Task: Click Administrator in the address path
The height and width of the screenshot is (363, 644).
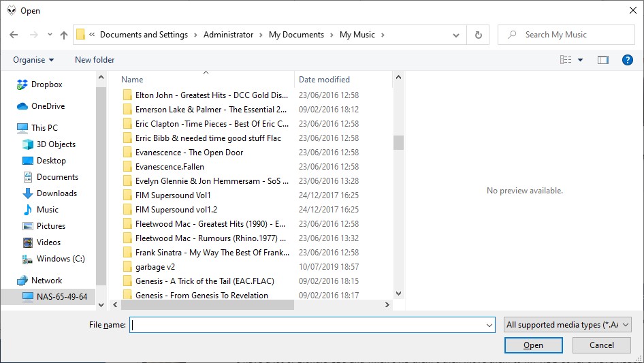Action: coord(228,35)
